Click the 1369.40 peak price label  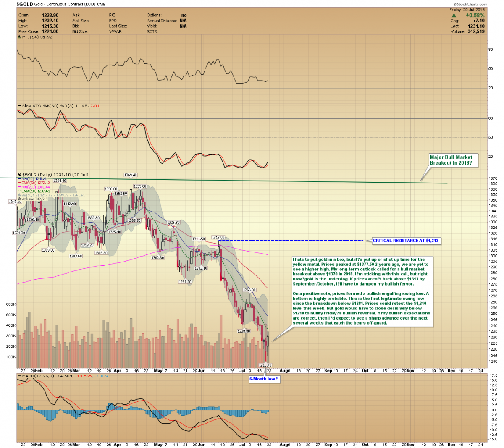pyautogui.click(x=130, y=175)
